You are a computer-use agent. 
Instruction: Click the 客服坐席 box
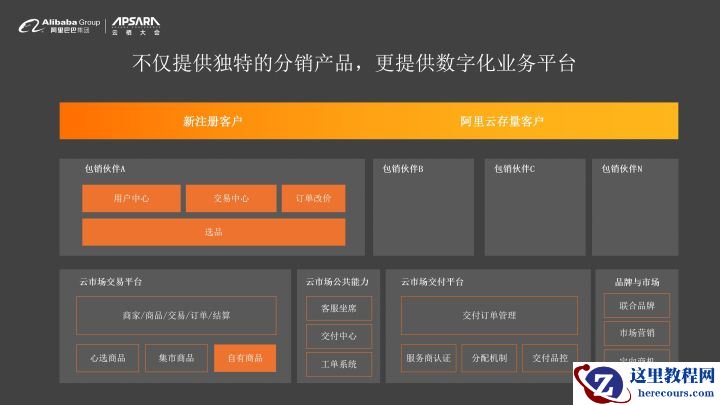[339, 309]
